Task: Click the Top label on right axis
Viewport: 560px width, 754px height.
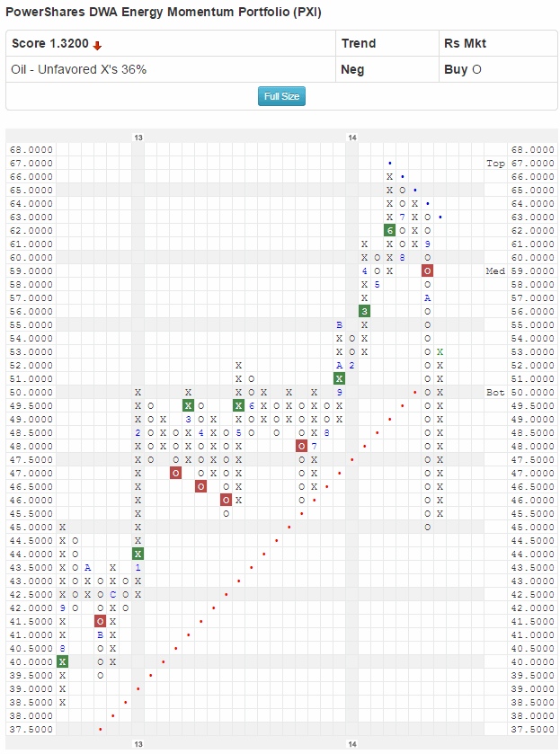Action: 494,164
